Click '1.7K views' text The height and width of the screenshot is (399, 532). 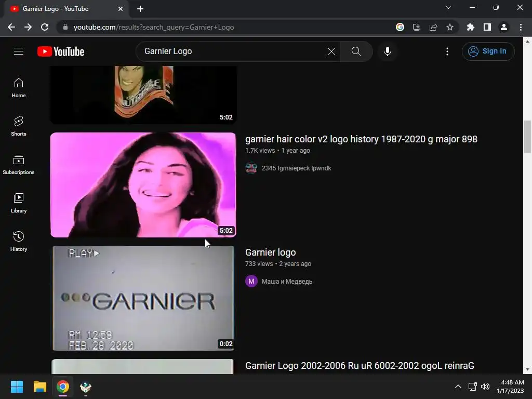(260, 150)
